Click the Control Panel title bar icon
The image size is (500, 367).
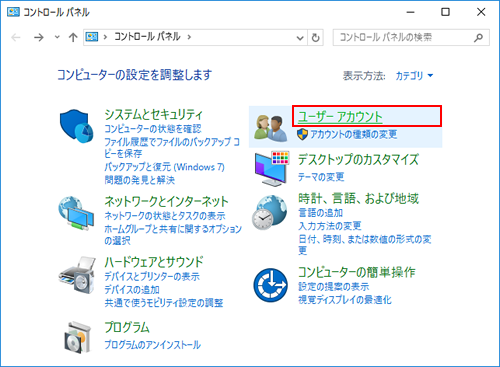pyautogui.click(x=13, y=12)
